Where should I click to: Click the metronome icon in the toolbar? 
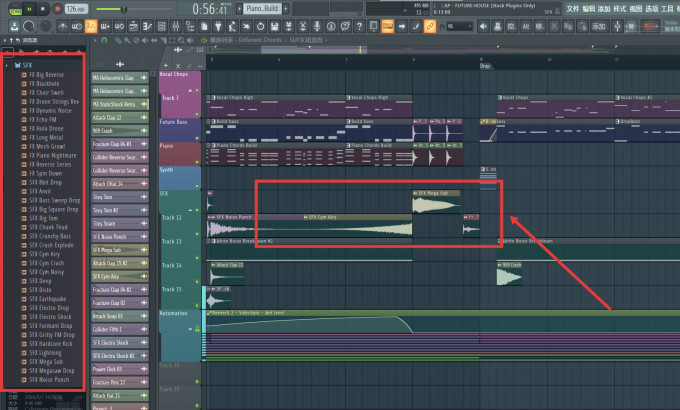63,26
